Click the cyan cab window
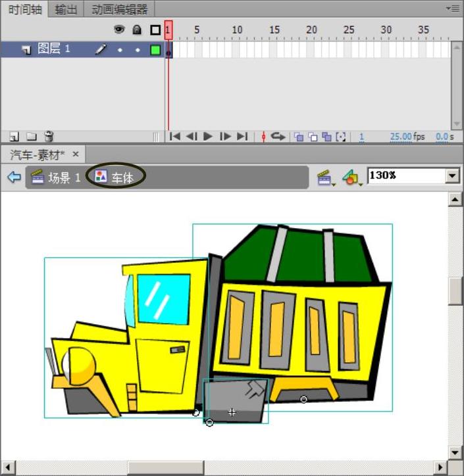This screenshot has width=464, height=476. pyautogui.click(x=164, y=299)
